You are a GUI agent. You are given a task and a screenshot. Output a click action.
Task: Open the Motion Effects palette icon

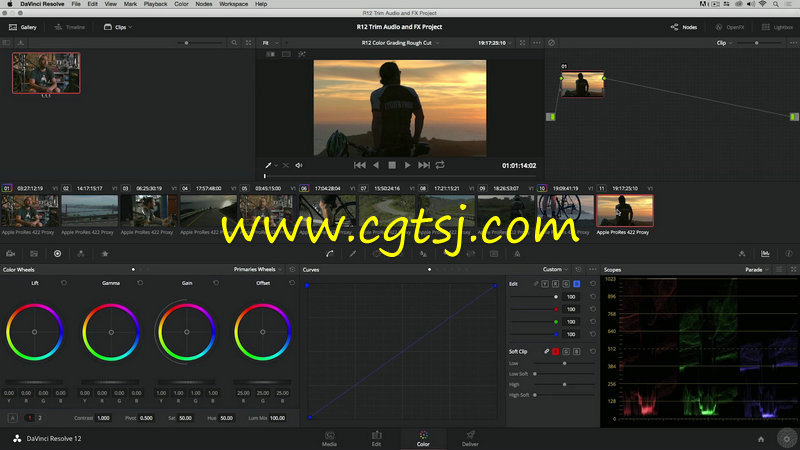105,254
